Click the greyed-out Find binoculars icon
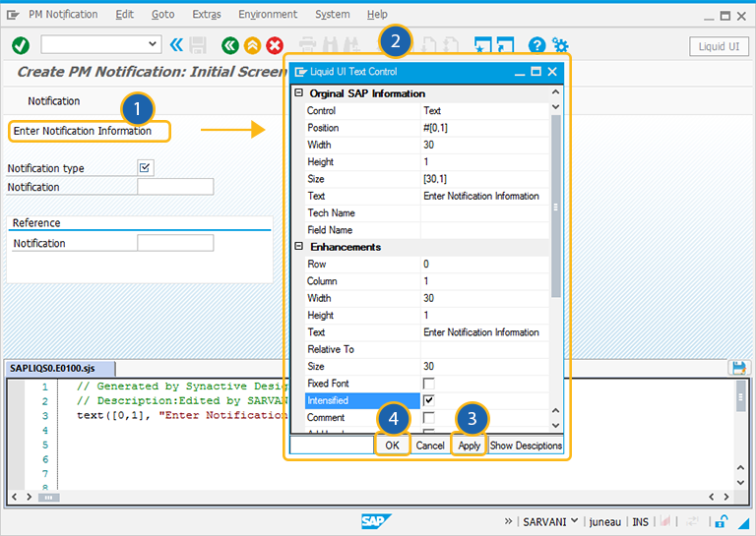 (x=331, y=45)
